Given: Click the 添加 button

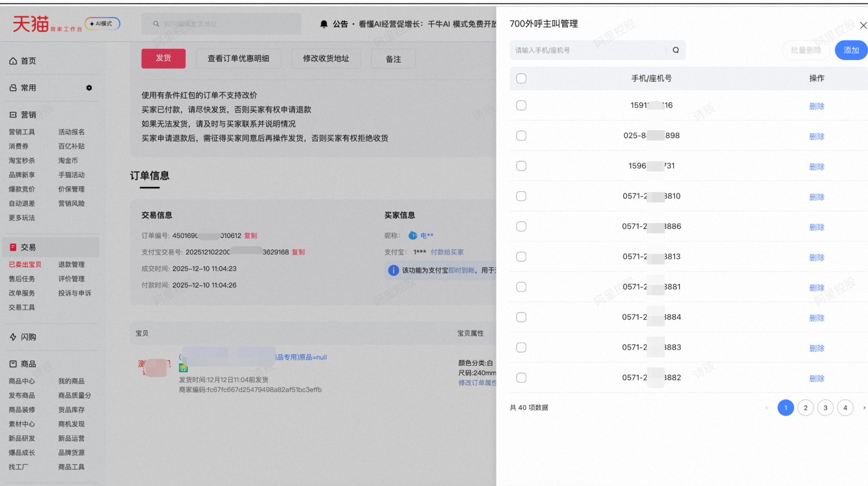Looking at the screenshot, I should coord(851,50).
